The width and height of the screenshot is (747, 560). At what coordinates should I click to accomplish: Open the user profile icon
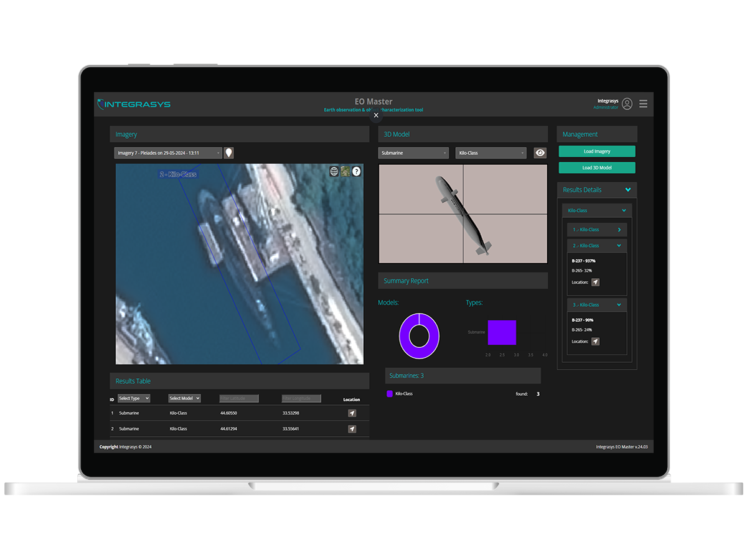click(627, 104)
